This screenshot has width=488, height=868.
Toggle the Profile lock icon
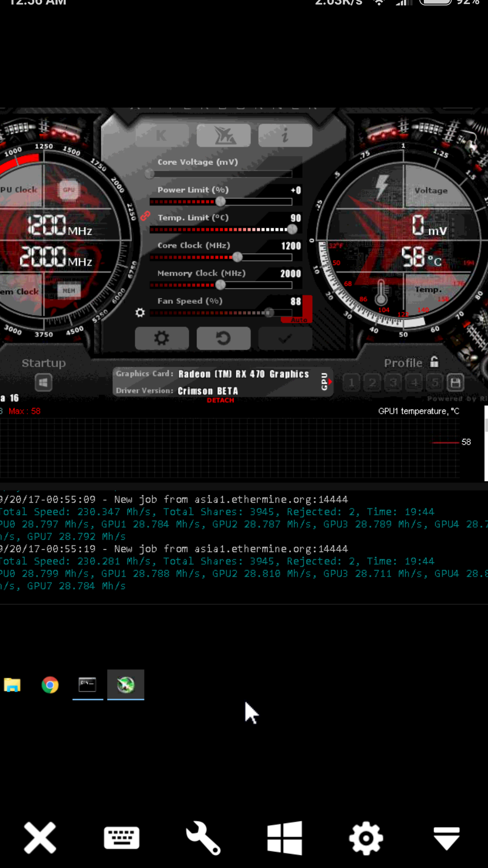pos(434,362)
